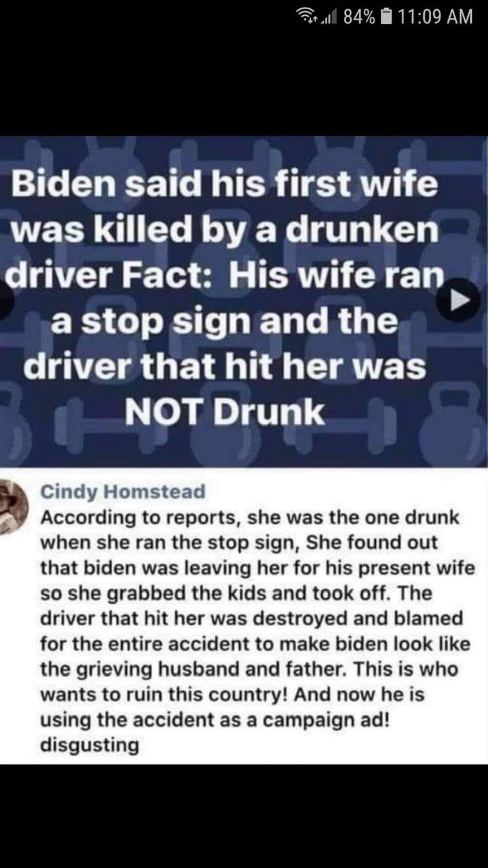
Task: Tap the partially hidden previous arrow at left edge
Action: [x=5, y=301]
